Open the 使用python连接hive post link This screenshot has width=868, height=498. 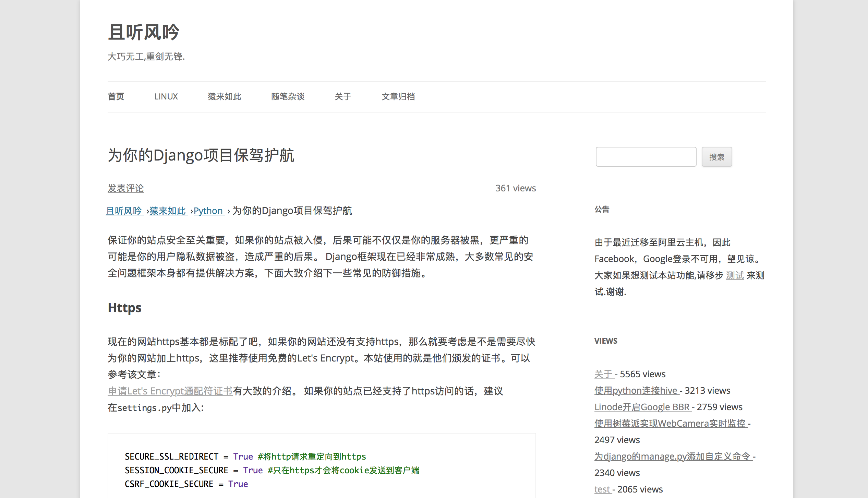click(636, 391)
